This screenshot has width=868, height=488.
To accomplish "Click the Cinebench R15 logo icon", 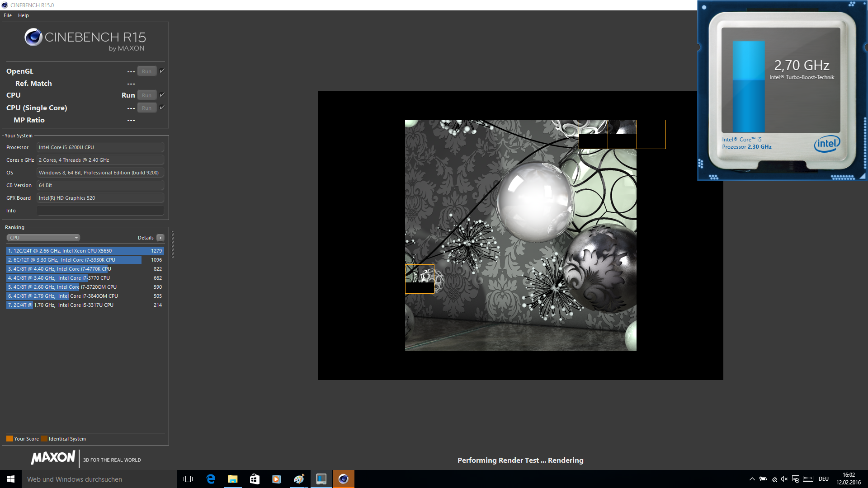I will point(33,38).
